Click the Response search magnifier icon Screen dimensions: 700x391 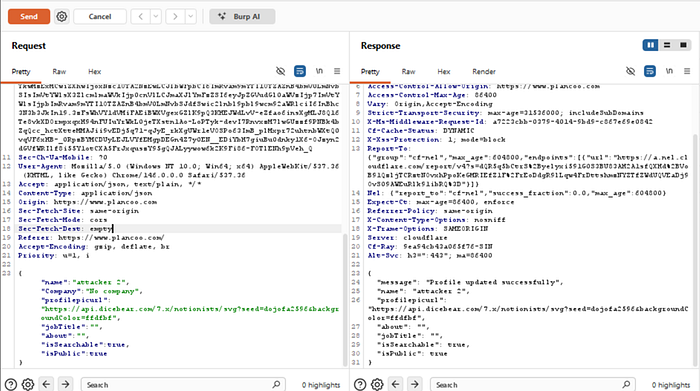coord(626,384)
